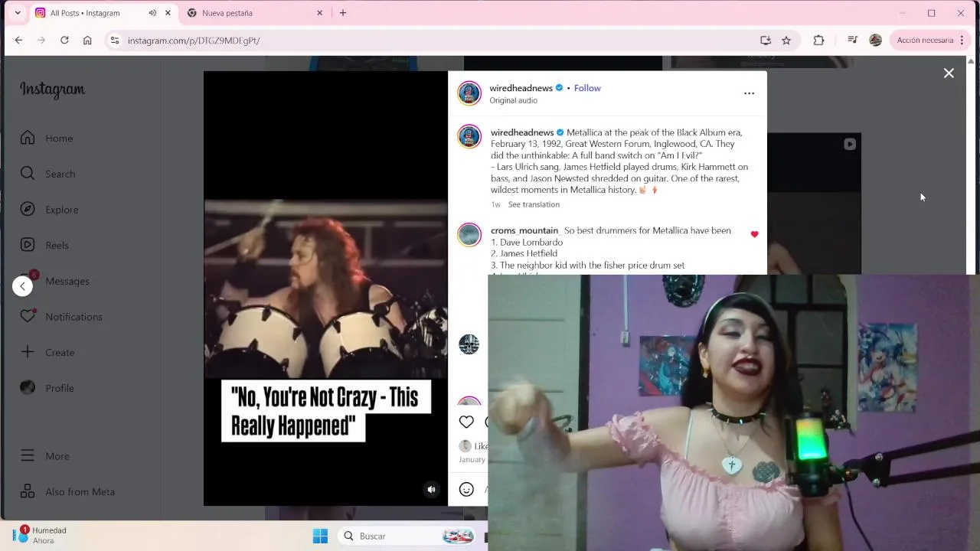Click the playing Metallica video
The width and height of the screenshot is (980, 551).
[325, 289]
